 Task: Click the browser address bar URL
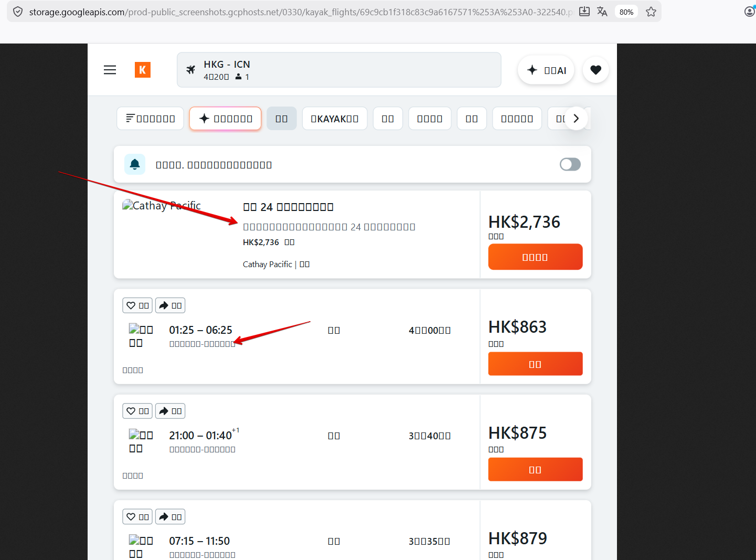(301, 12)
